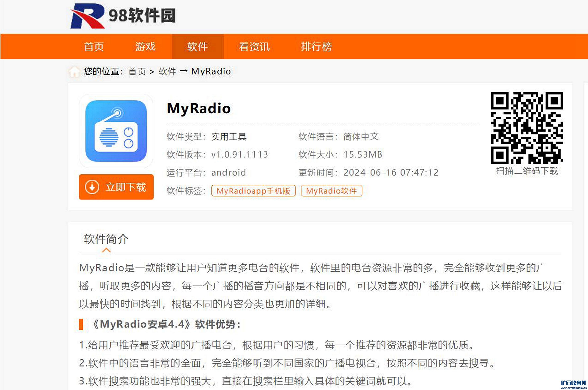Image resolution: width=588 pixels, height=390 pixels.
Task: Go to 看资讯 section
Action: point(254,47)
